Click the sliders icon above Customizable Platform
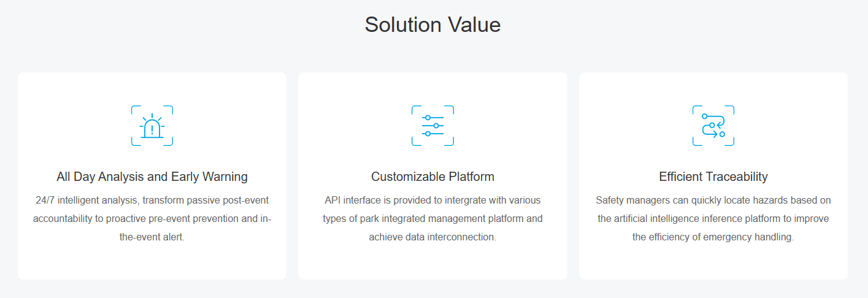This screenshot has width=868, height=298. pyautogui.click(x=432, y=126)
